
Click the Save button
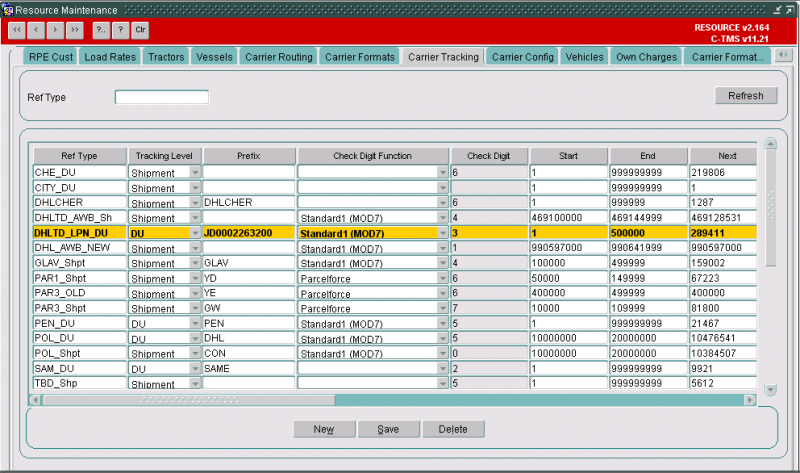tap(388, 429)
